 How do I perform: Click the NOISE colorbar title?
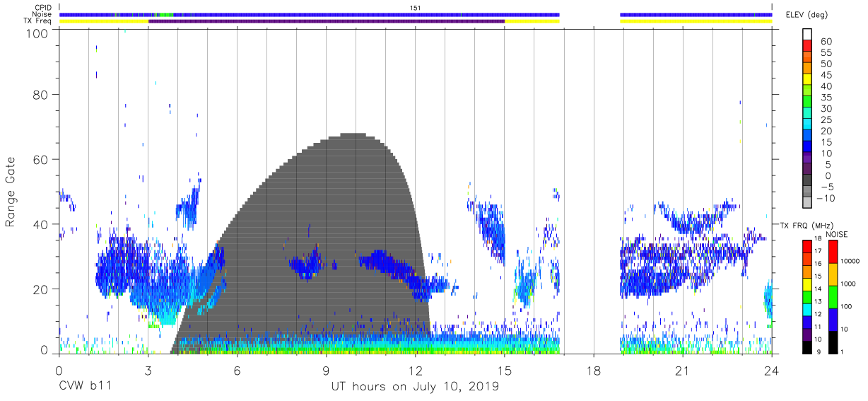pyautogui.click(x=838, y=234)
